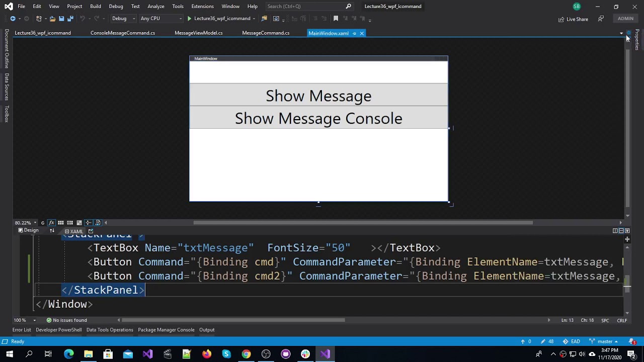Image resolution: width=644 pixels, height=362 pixels.
Task: Show hidden system tray icons chevron
Action: [x=553, y=354]
